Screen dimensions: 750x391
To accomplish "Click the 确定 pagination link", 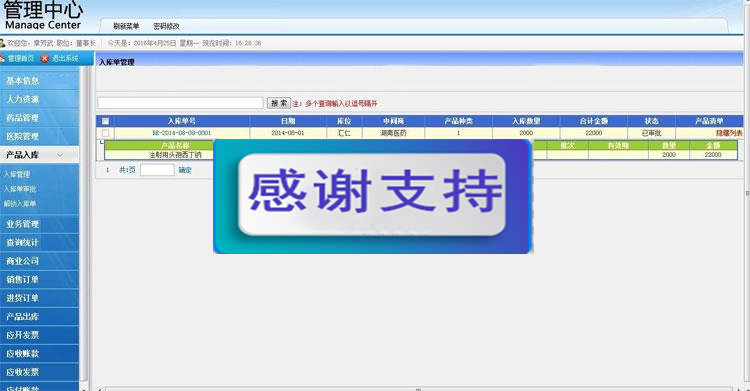I will click(185, 170).
